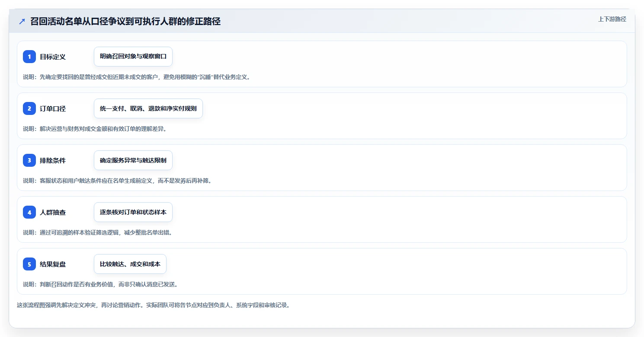This screenshot has height=337, width=644.
Task: Select the 上下游路径 label
Action: pos(612,19)
